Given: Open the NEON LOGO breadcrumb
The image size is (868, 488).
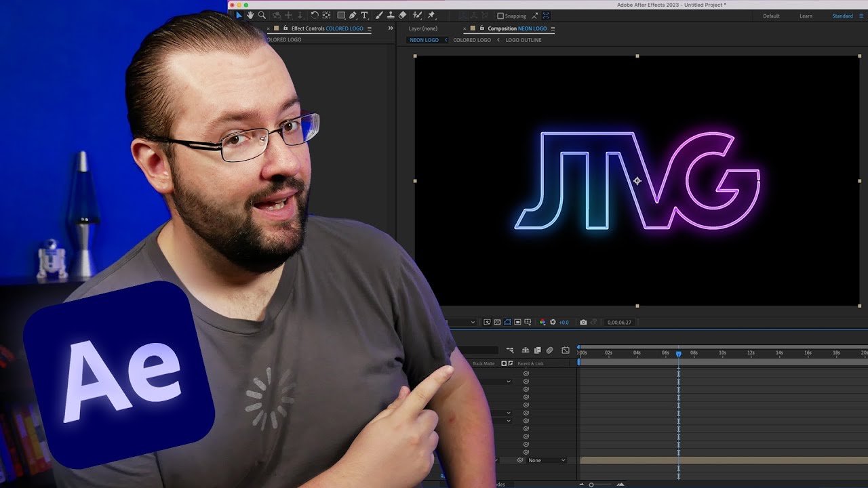Looking at the screenshot, I should tap(424, 40).
